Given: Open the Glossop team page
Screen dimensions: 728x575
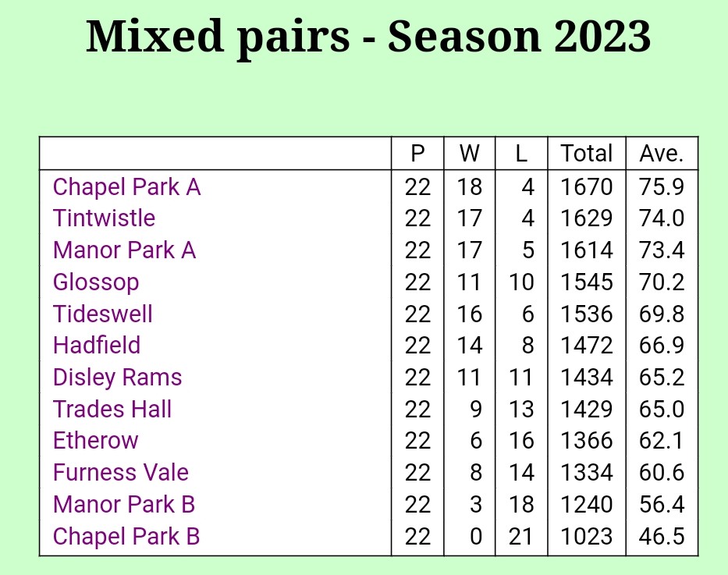Looking at the screenshot, I should (x=96, y=282).
